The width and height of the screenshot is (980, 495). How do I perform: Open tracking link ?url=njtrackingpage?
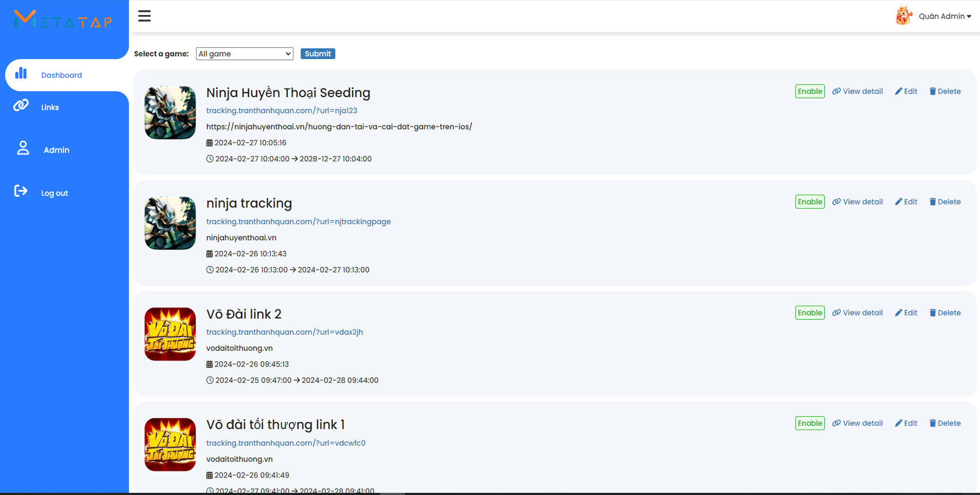pos(299,222)
